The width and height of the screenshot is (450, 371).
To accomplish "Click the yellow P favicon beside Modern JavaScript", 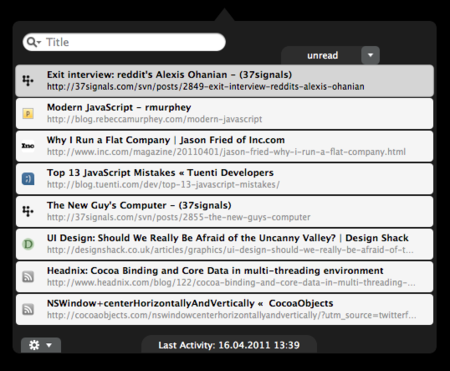I will [x=28, y=114].
